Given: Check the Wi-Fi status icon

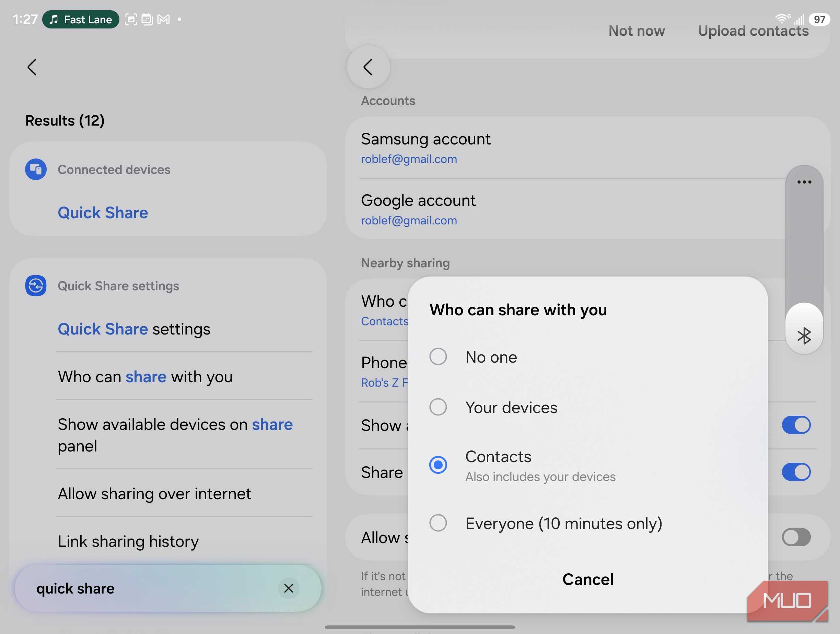Looking at the screenshot, I should pyautogui.click(x=782, y=18).
